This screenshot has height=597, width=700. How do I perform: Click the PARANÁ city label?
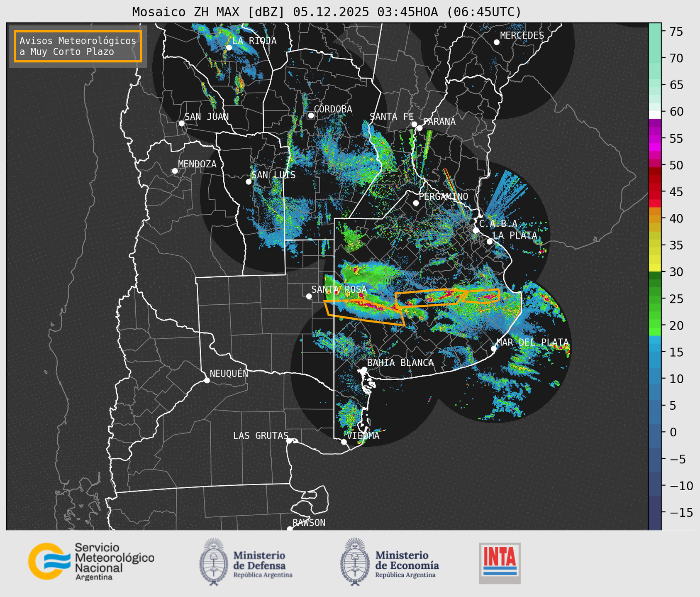(439, 122)
